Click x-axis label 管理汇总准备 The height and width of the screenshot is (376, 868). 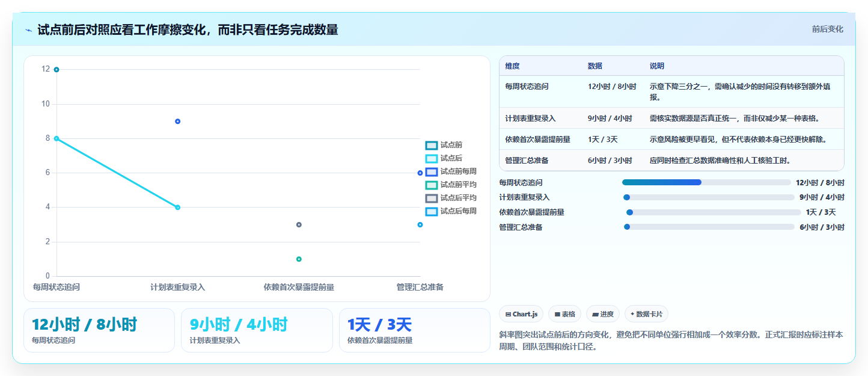tap(420, 288)
